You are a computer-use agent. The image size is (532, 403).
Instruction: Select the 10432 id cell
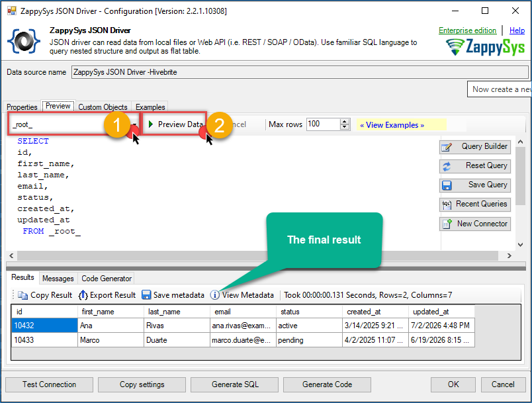(x=45, y=326)
